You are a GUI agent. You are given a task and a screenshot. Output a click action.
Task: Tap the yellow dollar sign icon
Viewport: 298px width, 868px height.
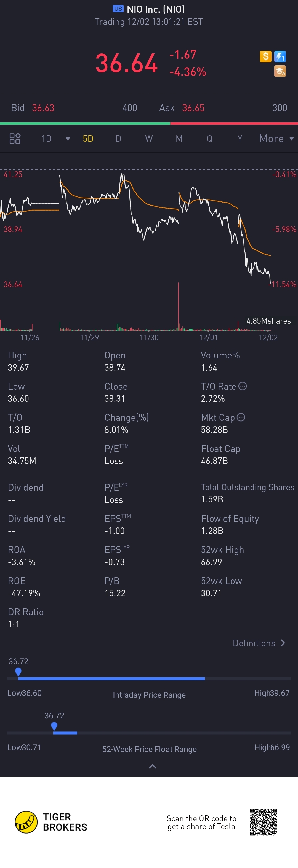[266, 56]
